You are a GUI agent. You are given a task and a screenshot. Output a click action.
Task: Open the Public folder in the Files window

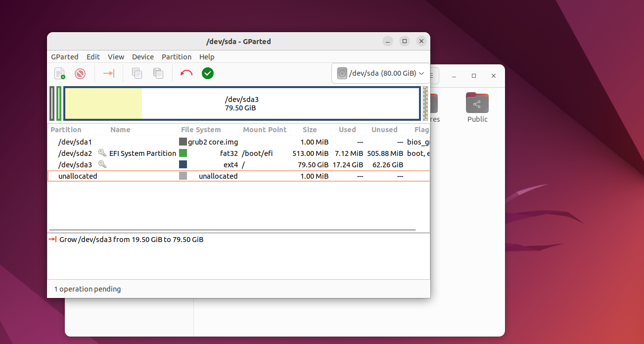point(477,107)
